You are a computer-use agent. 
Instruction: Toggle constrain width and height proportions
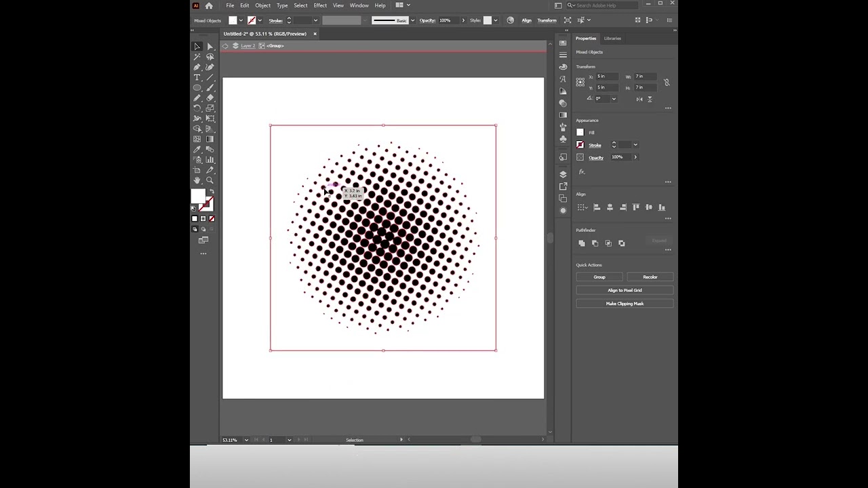click(667, 82)
